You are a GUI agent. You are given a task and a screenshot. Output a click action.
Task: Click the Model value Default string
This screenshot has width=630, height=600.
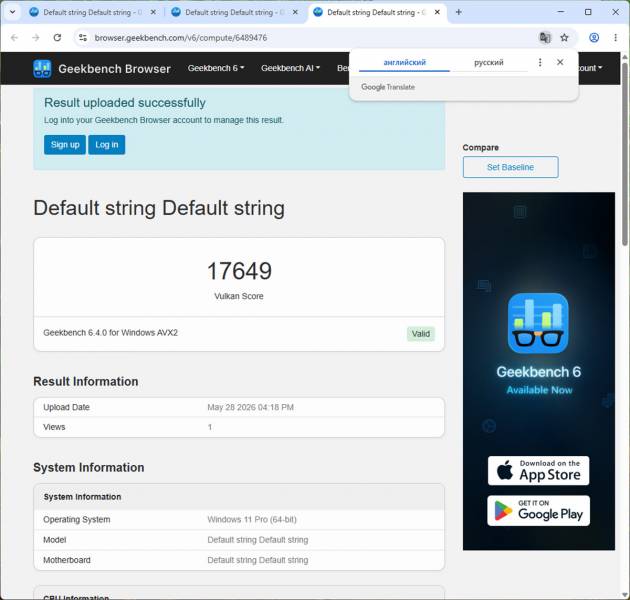pos(258,540)
